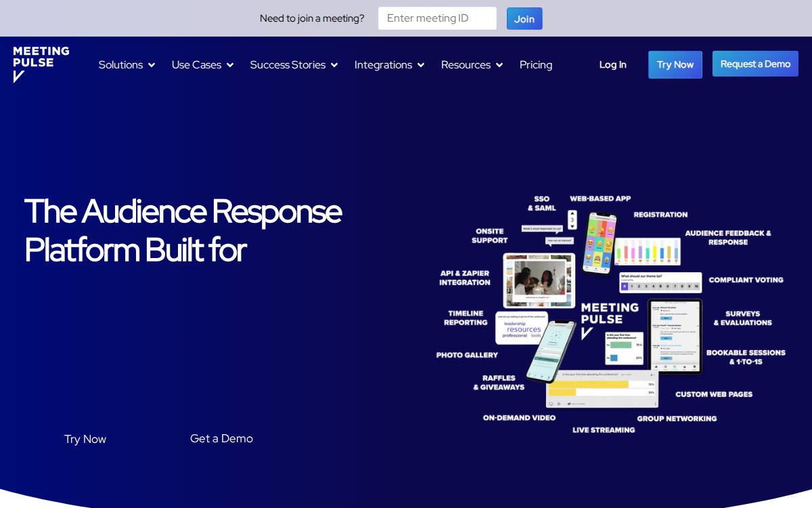The height and width of the screenshot is (508, 812).
Task: Go to the Pricing page
Action: tap(536, 65)
